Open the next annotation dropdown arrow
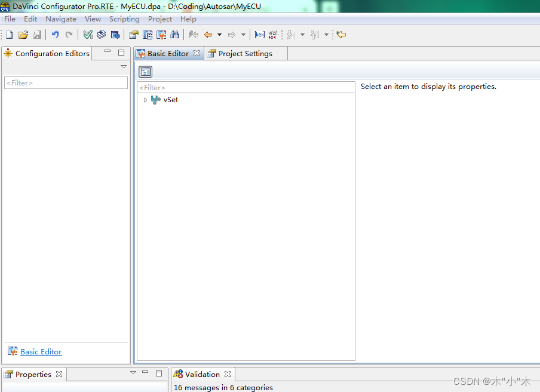540x392 pixels. pyautogui.click(x=302, y=35)
